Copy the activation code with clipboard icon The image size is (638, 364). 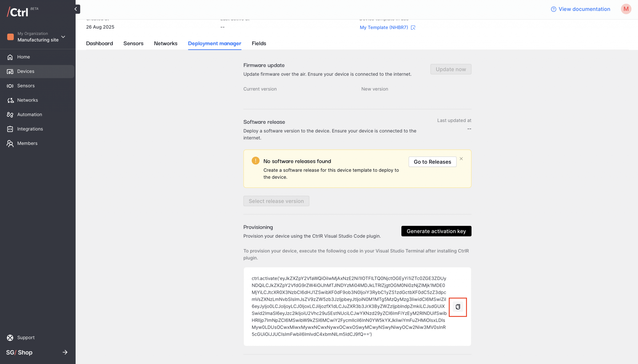click(458, 307)
